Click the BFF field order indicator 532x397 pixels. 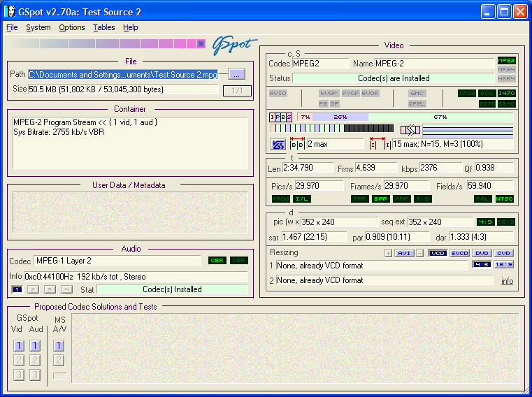(381, 198)
